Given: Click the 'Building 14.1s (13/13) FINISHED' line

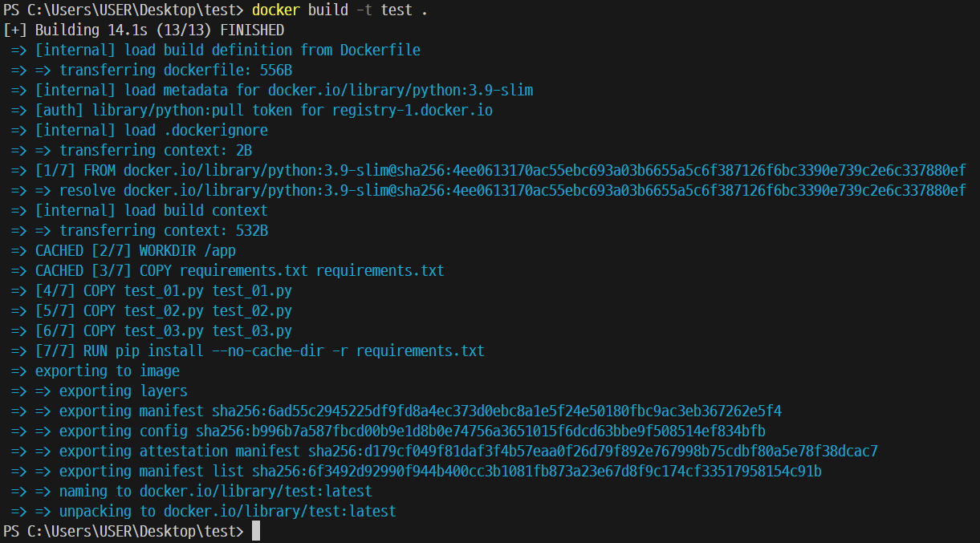Looking at the screenshot, I should click(x=144, y=30).
